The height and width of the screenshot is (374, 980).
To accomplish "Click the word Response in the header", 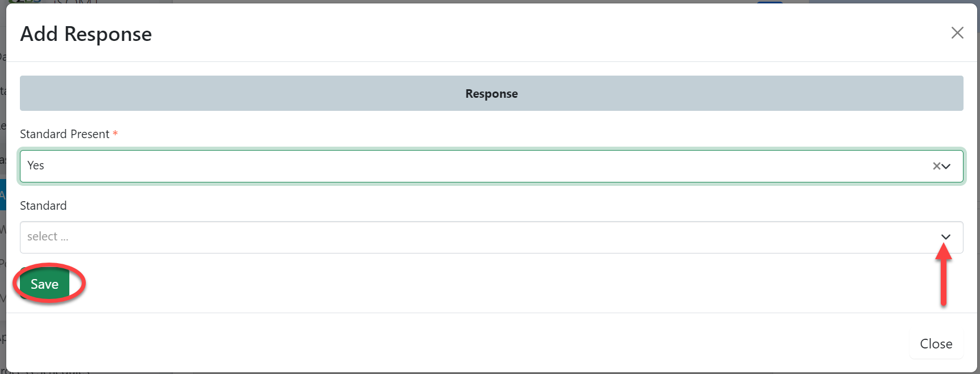I will [491, 94].
